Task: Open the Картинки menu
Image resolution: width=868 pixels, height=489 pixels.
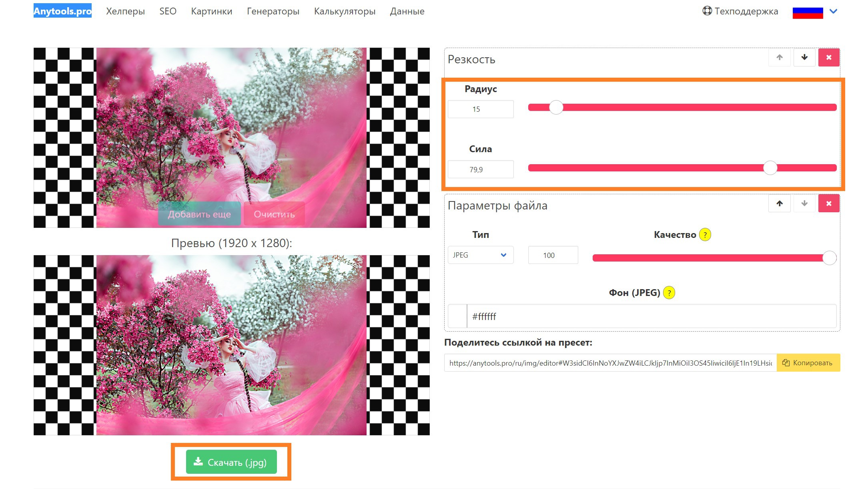Action: tap(212, 11)
